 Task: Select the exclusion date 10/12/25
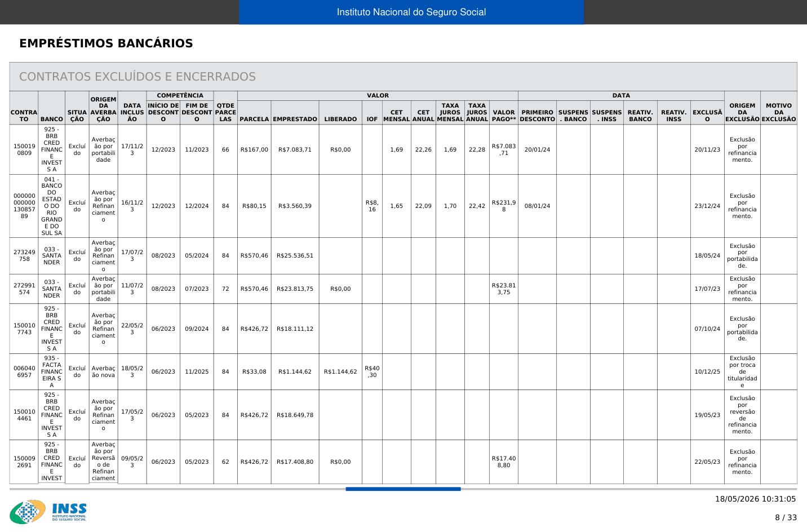tap(707, 371)
